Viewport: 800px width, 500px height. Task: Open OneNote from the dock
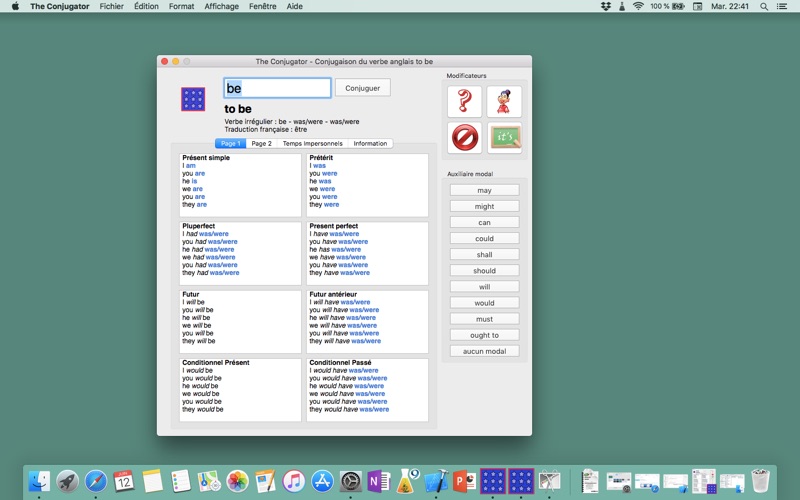pyautogui.click(x=379, y=481)
